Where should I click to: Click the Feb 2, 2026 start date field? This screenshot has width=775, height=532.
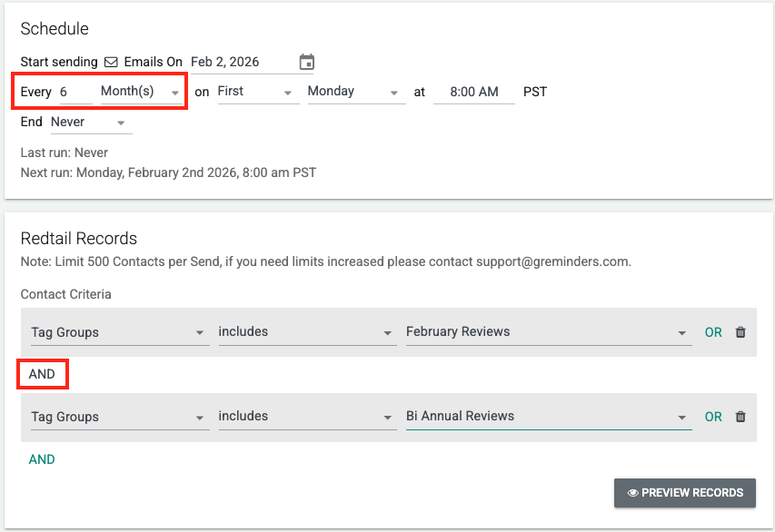(241, 62)
